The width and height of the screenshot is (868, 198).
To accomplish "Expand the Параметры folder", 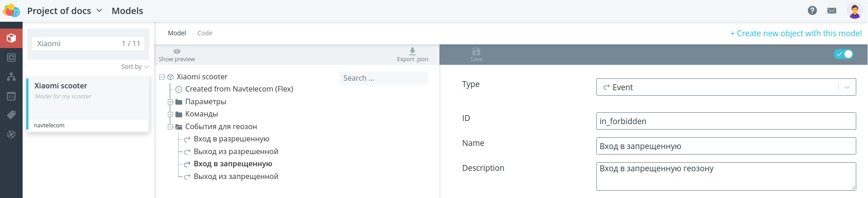I will click(x=170, y=102).
